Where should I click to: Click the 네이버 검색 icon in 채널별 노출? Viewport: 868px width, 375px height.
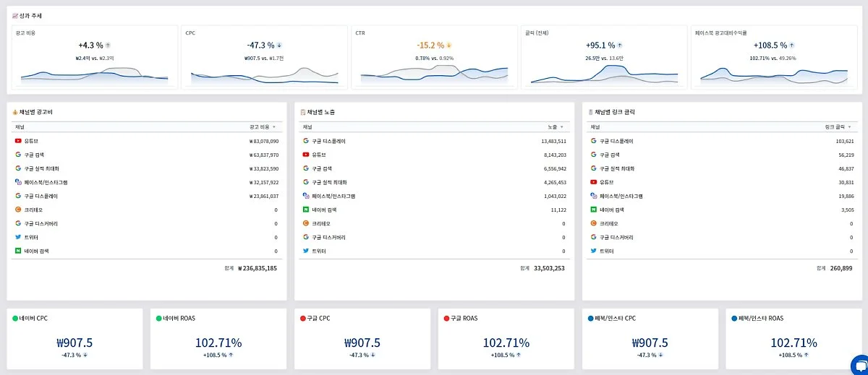(306, 210)
